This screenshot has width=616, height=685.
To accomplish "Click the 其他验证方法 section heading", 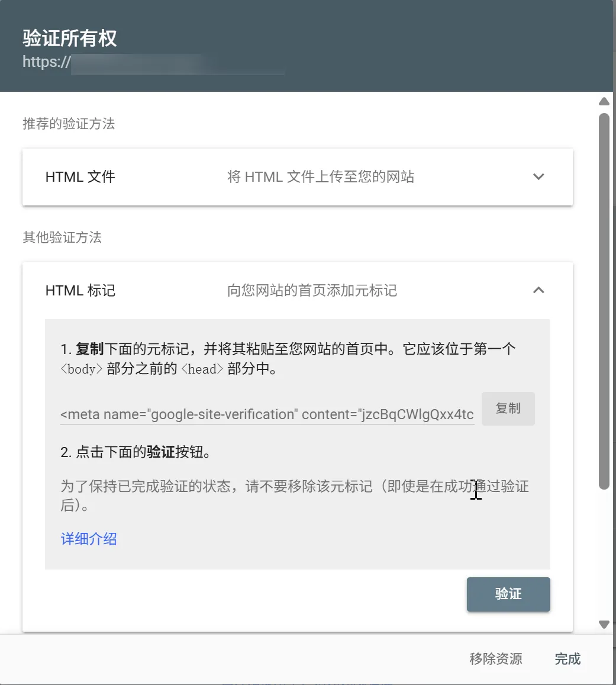I will [62, 237].
